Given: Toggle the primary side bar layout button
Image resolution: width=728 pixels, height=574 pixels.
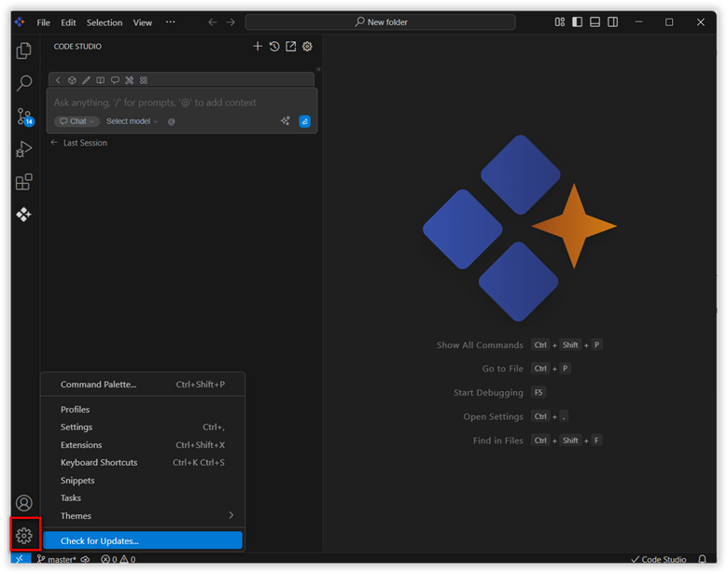Looking at the screenshot, I should tap(577, 21).
